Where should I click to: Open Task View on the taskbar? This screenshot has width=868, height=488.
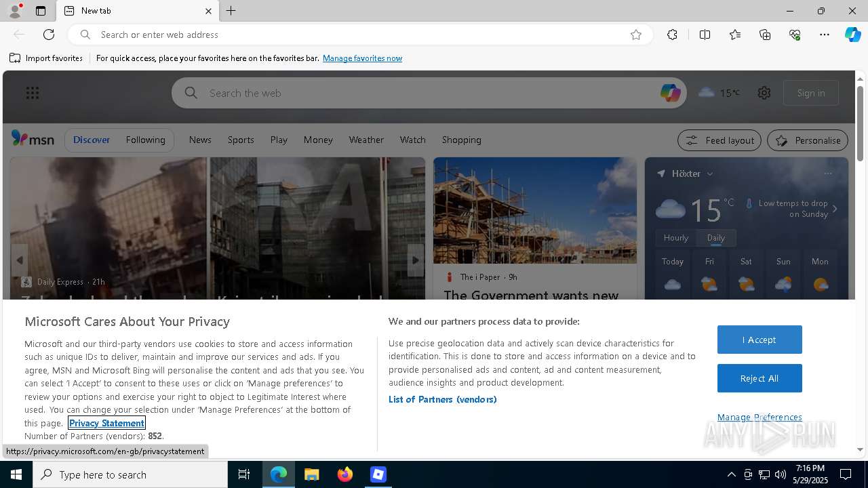[244, 474]
